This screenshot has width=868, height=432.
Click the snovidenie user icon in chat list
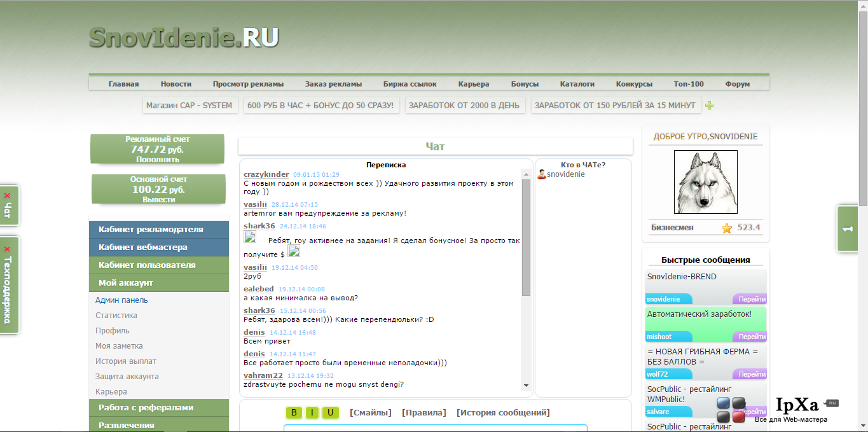tap(542, 174)
